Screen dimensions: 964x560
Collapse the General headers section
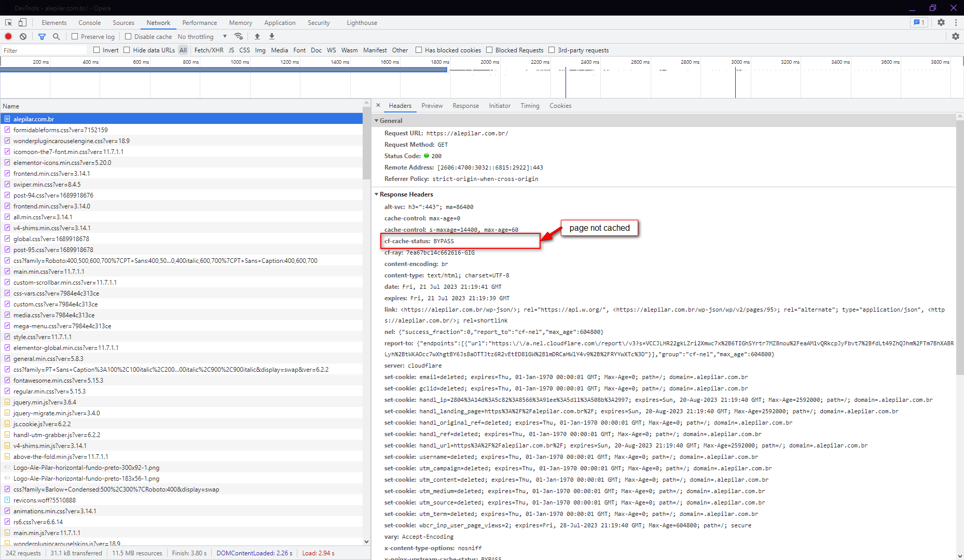(x=377, y=121)
